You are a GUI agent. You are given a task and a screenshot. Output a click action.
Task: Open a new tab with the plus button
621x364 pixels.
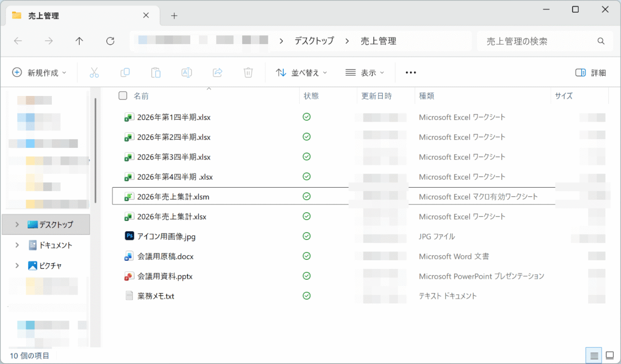click(174, 16)
